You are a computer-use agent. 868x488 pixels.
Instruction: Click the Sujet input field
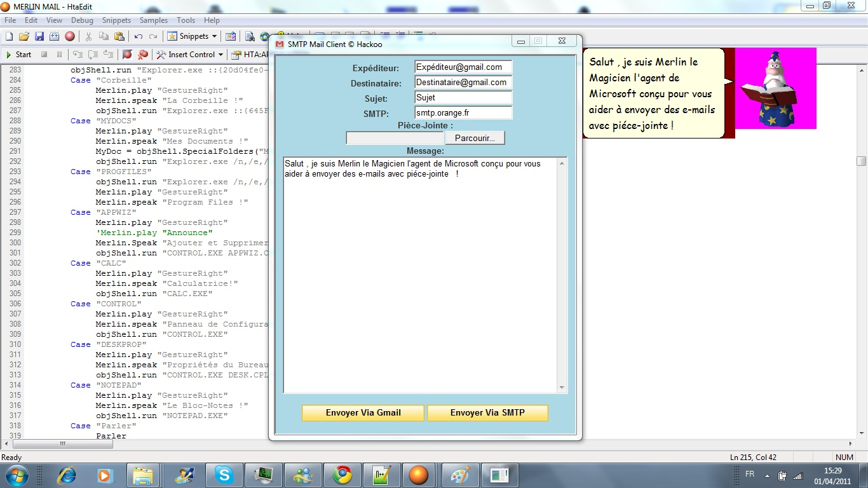click(463, 98)
